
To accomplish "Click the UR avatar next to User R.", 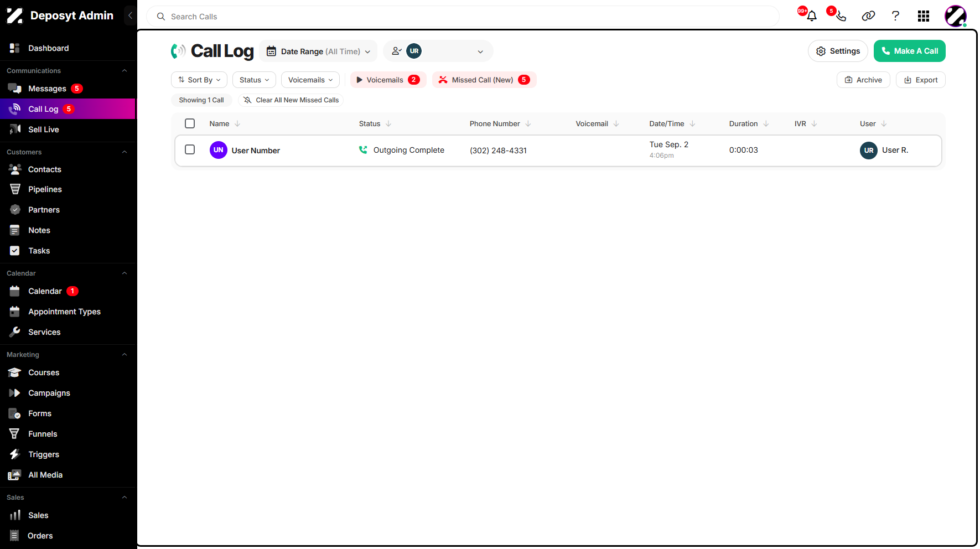I will click(x=868, y=150).
